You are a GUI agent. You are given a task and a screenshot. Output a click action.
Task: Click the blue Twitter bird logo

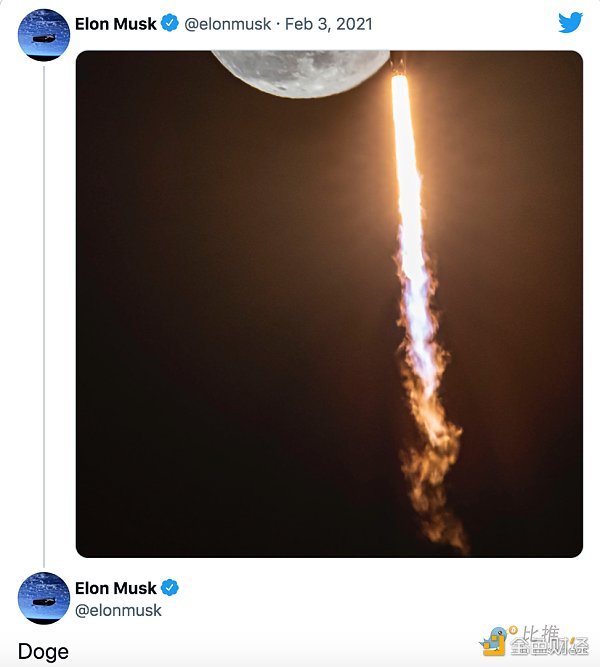pos(570,22)
